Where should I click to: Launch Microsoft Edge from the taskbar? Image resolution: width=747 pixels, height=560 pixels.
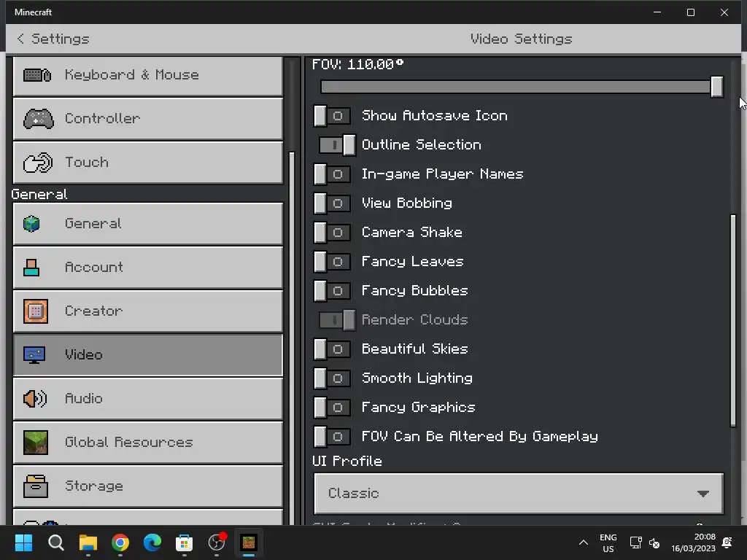click(x=152, y=542)
